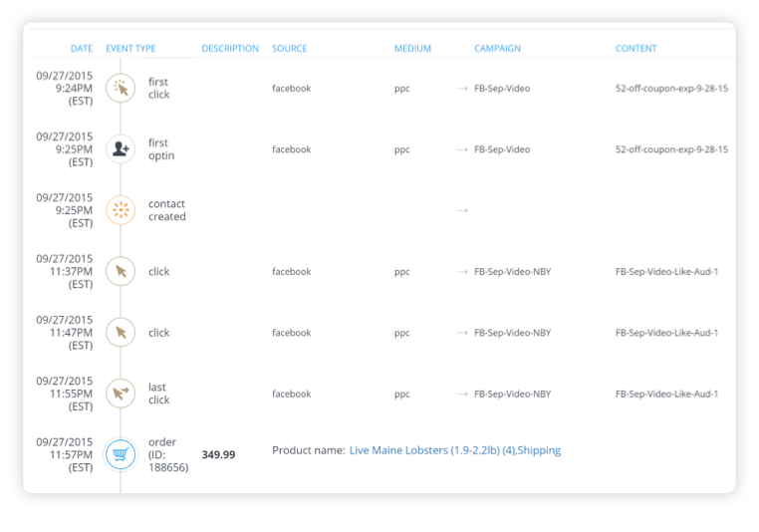759x532 pixels.
Task: Click the 'contact created' event label
Action: tap(167, 210)
